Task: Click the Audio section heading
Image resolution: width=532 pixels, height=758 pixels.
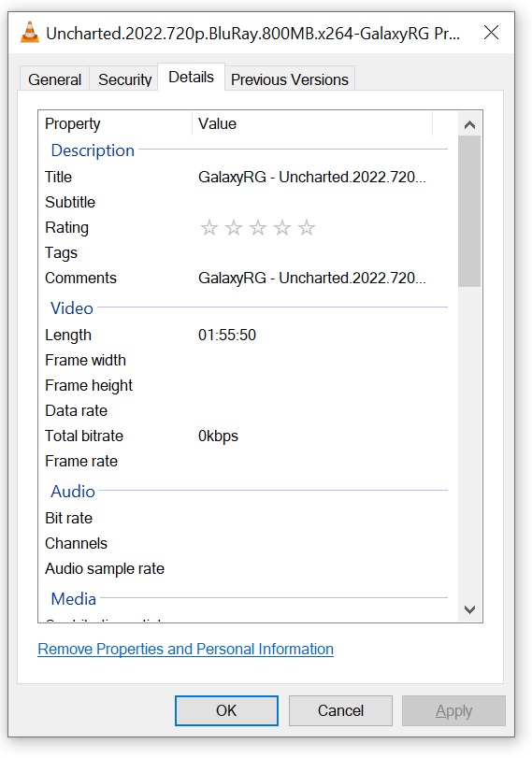Action: [73, 491]
